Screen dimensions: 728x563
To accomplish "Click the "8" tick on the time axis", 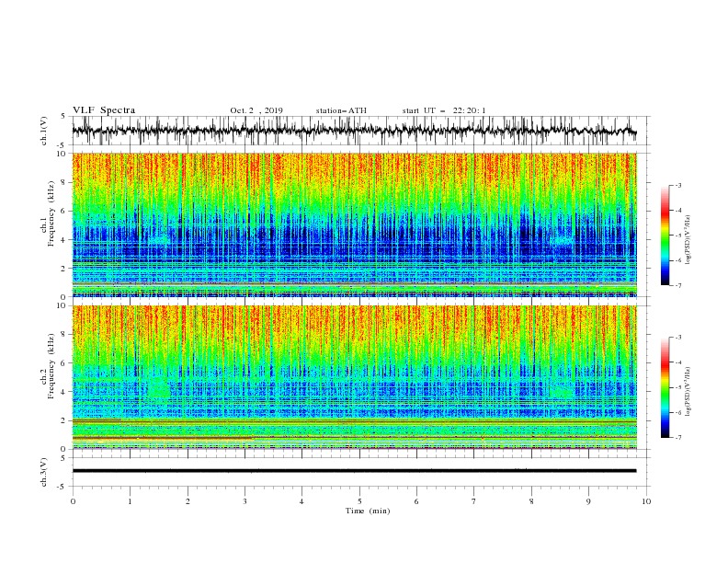I will pyautogui.click(x=531, y=501).
